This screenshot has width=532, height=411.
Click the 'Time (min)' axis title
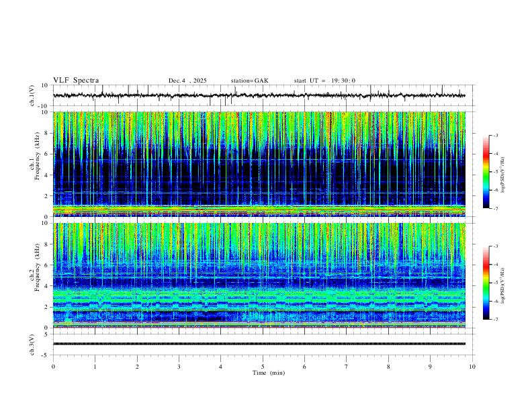point(269,373)
